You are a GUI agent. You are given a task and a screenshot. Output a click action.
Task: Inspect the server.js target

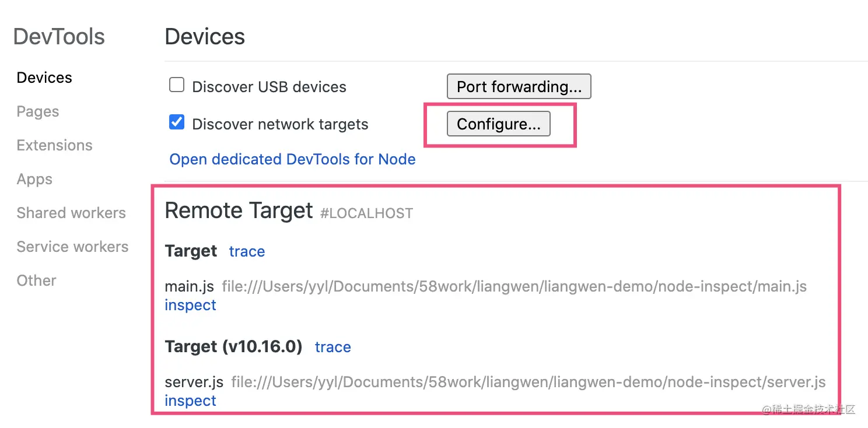pos(190,401)
